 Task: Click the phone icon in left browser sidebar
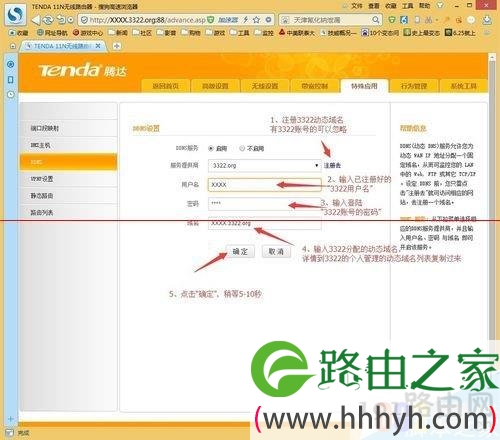[x=11, y=80]
